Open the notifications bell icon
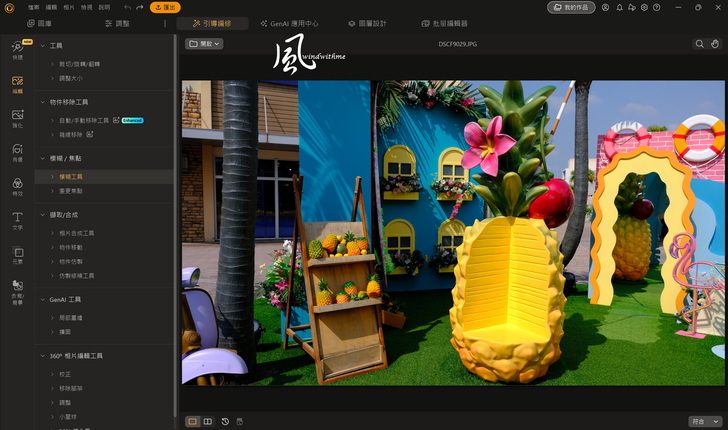This screenshot has height=430, width=728. coord(619,7)
